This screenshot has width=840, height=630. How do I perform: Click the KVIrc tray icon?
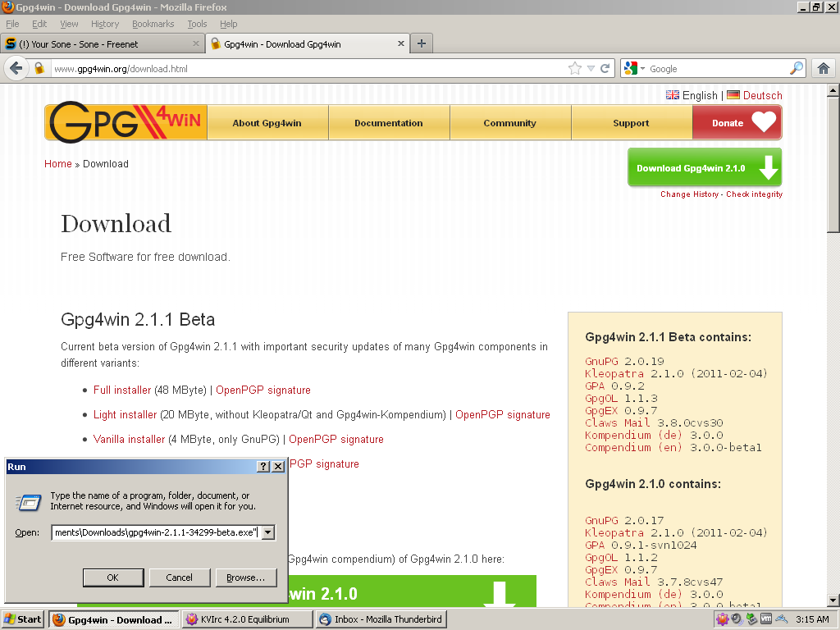723,619
